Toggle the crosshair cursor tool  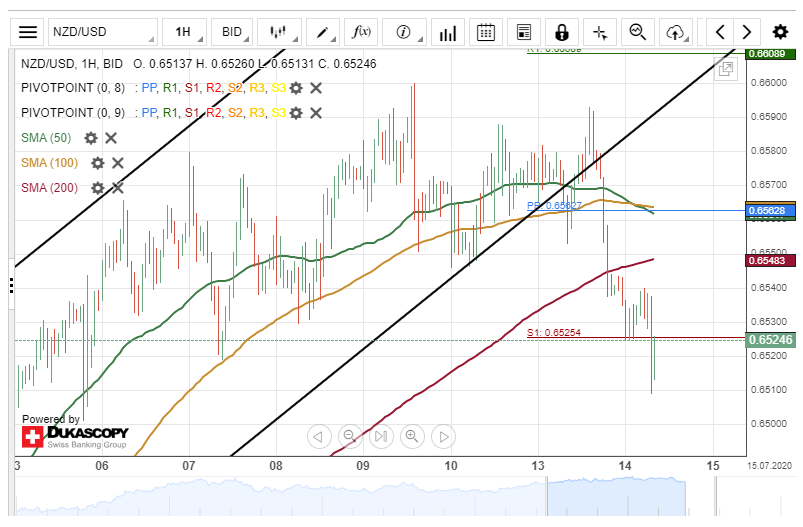tap(600, 32)
